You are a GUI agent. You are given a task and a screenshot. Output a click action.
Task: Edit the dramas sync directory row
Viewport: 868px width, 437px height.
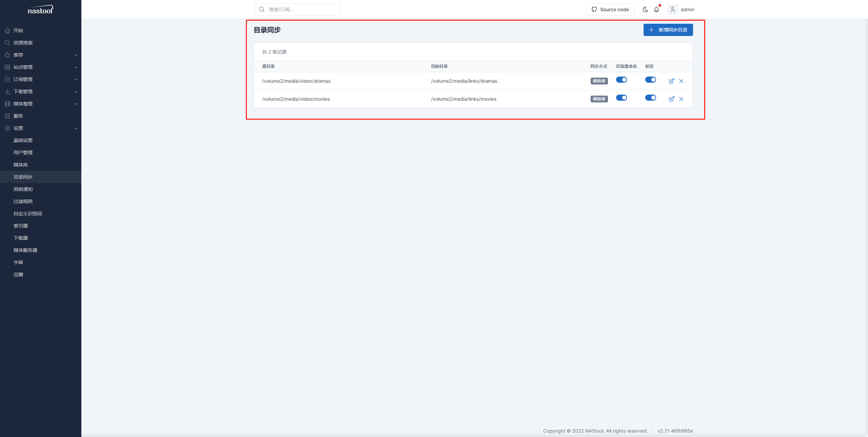pyautogui.click(x=671, y=81)
